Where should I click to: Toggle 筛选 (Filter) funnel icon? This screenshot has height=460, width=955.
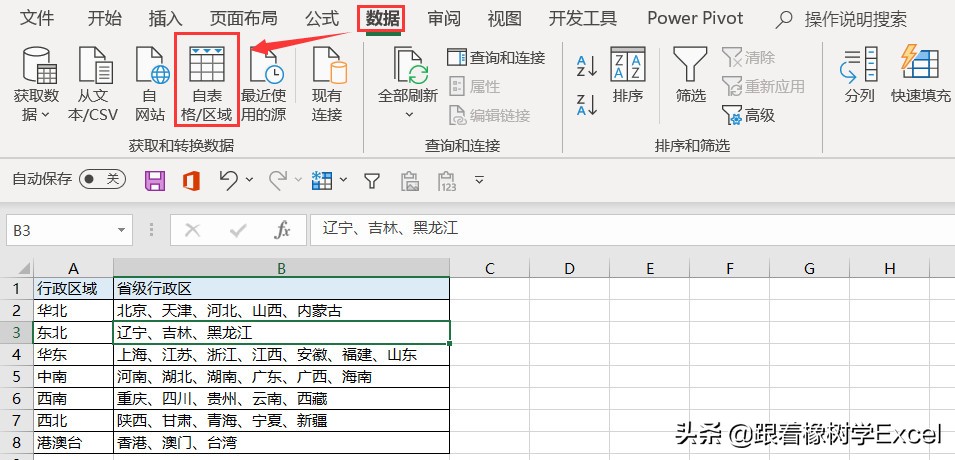tap(690, 64)
